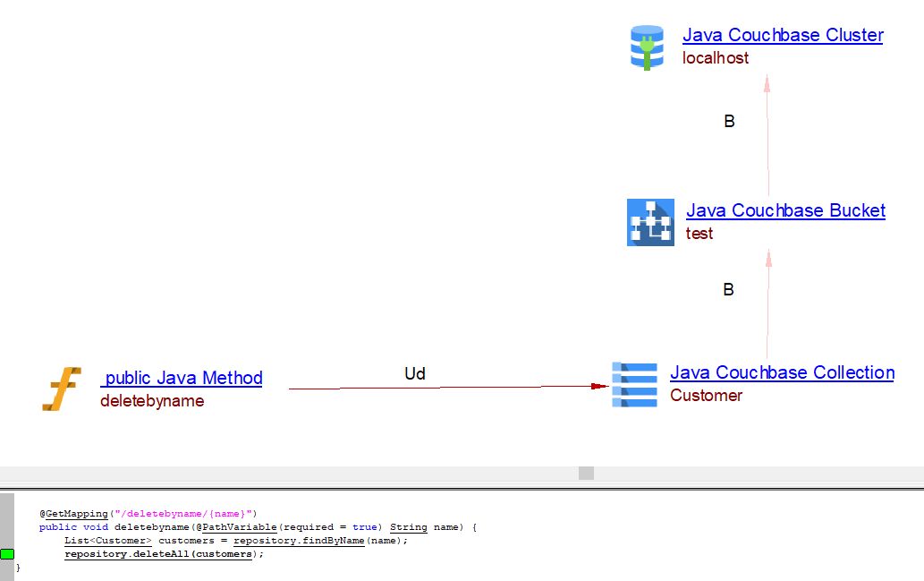This screenshot has width=924, height=581.
Task: Follow the Java Couchbase Collection link
Action: 782,373
